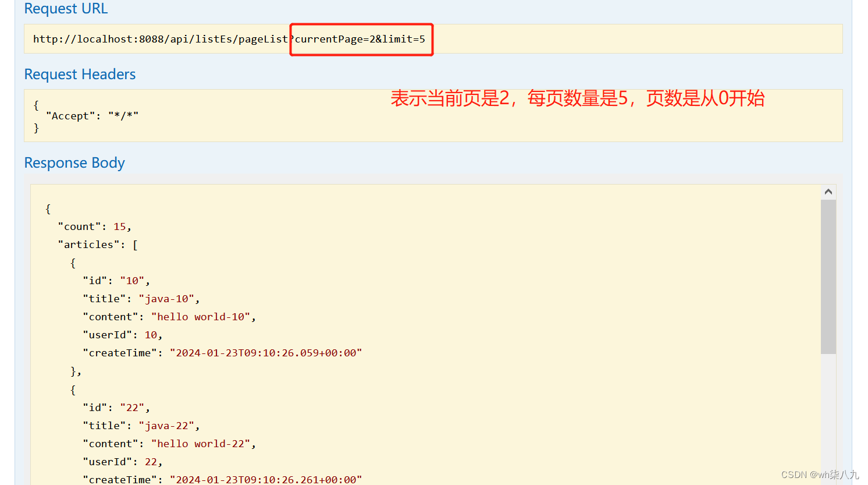Click the "content": "hello world-10" line

169,317
